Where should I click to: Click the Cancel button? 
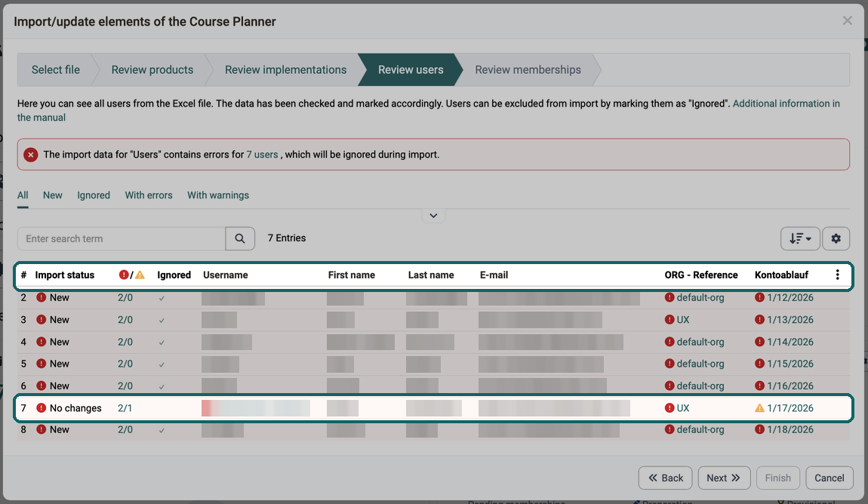830,478
